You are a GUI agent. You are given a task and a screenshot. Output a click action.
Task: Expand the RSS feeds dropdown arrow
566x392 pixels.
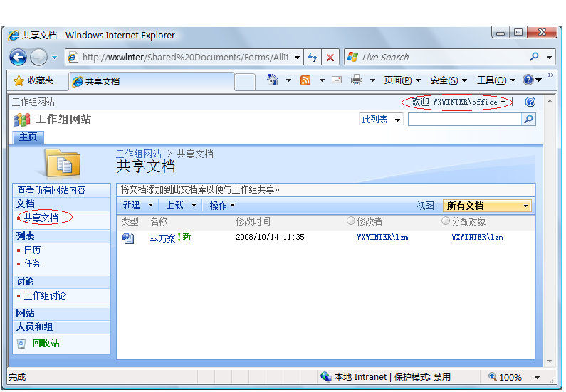(x=322, y=80)
